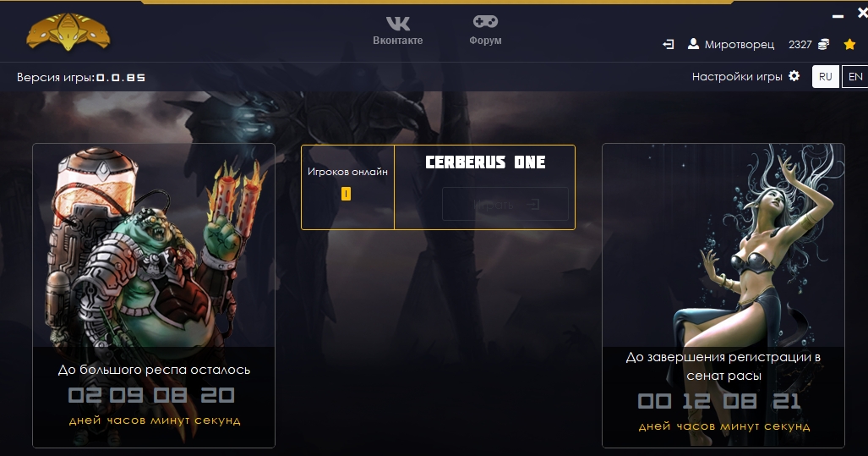Click the logout arrow icon
The height and width of the screenshot is (456, 868).
(669, 44)
